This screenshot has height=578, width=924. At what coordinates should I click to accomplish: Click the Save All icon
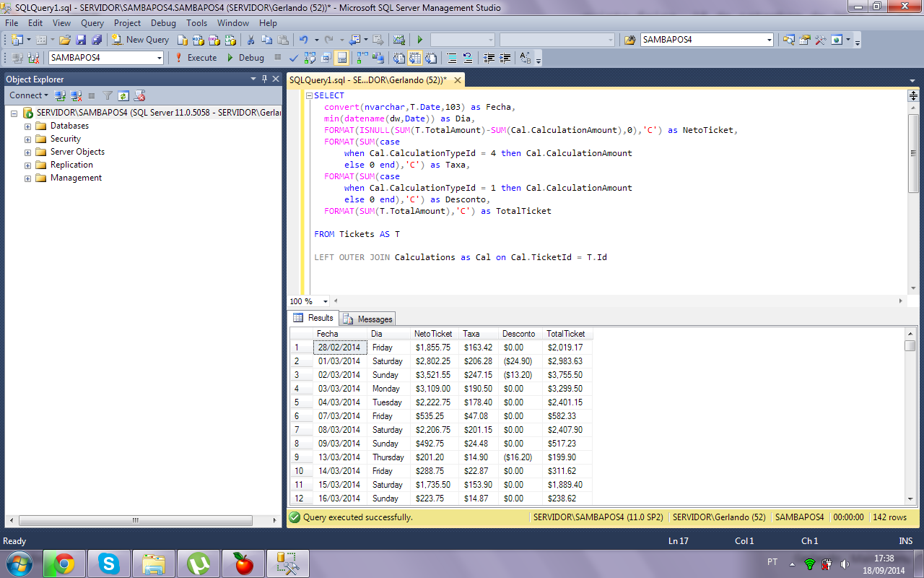coord(96,40)
